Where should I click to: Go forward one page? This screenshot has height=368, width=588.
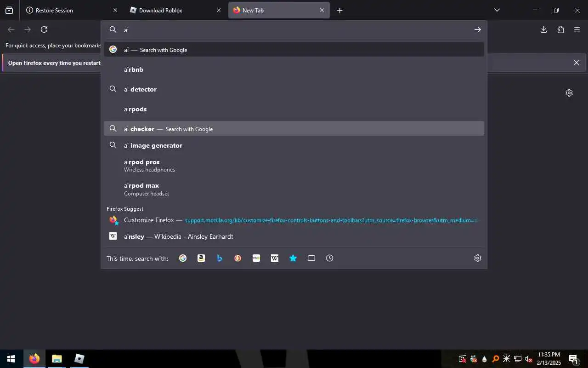click(x=28, y=29)
